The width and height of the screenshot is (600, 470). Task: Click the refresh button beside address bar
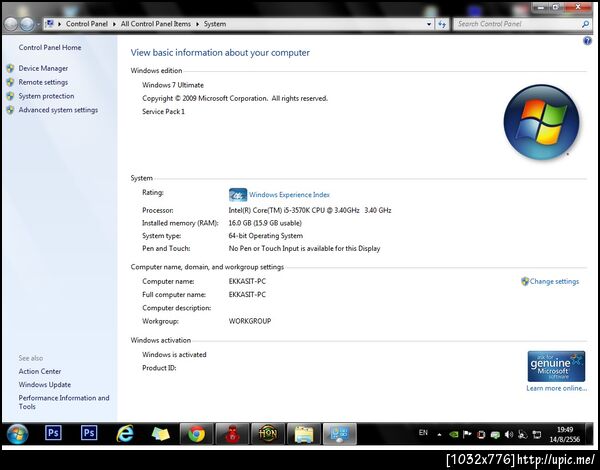442,24
